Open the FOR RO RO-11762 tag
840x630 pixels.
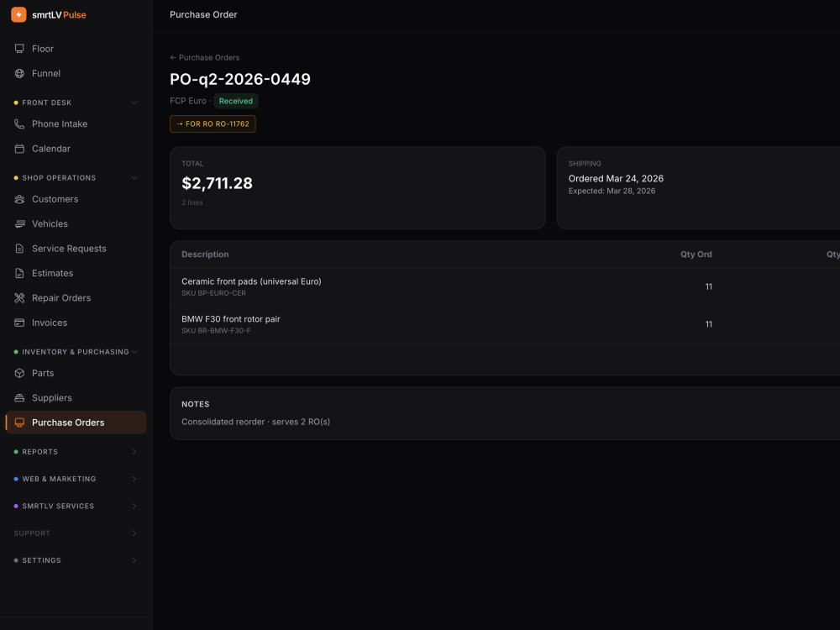(213, 123)
